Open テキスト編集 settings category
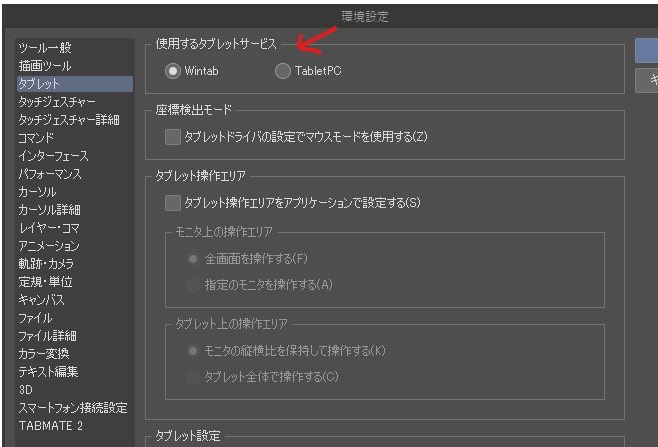This screenshot has height=447, width=658. [x=75, y=372]
